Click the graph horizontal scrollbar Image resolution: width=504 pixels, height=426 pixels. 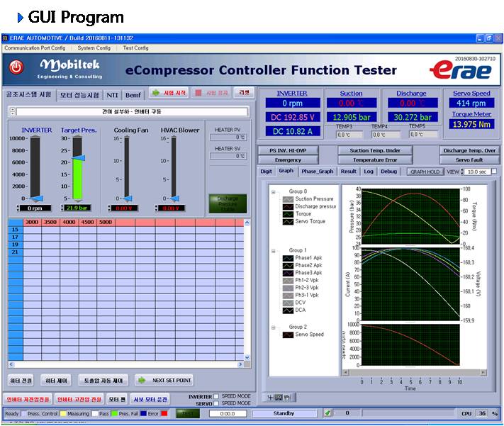(414, 372)
